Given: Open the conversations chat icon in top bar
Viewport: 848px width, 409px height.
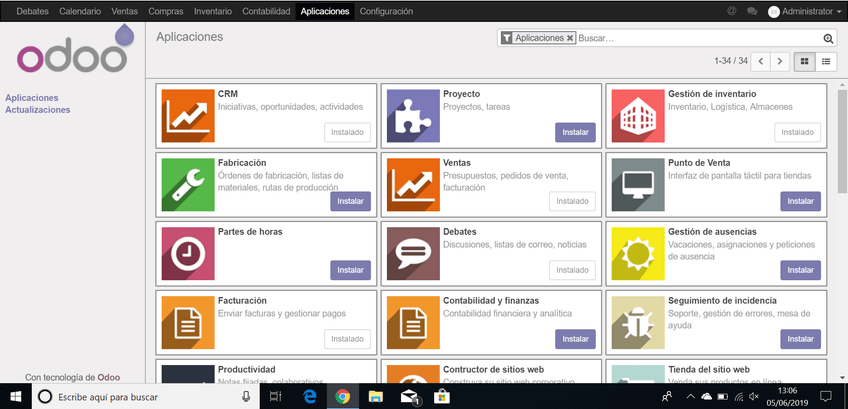Looking at the screenshot, I should coord(752,11).
